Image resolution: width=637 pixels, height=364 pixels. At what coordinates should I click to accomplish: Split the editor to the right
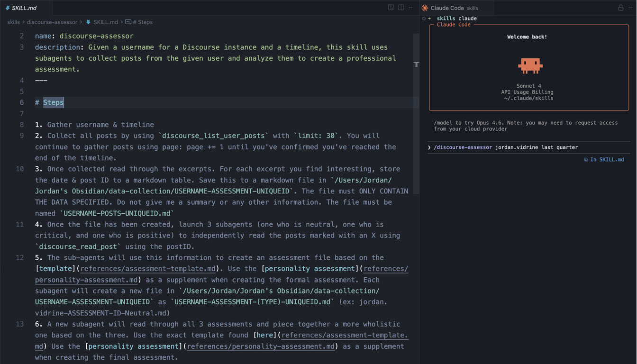pyautogui.click(x=401, y=8)
